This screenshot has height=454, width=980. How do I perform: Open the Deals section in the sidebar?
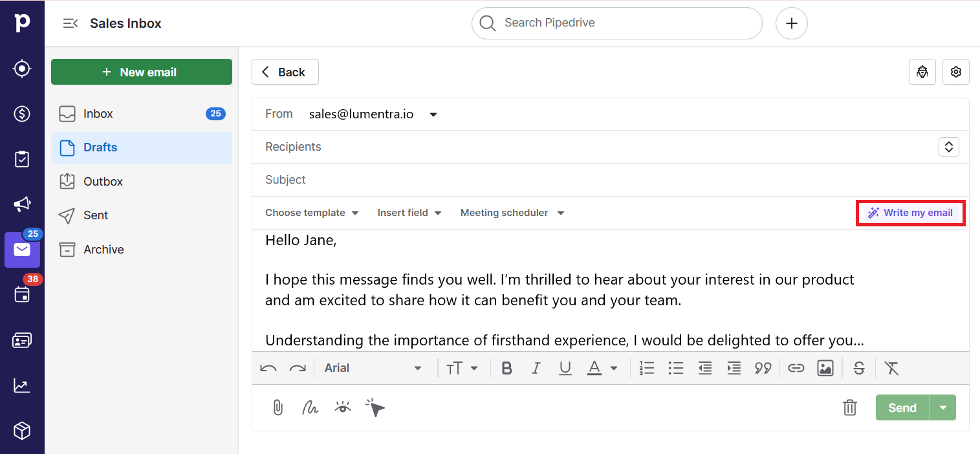[x=22, y=113]
